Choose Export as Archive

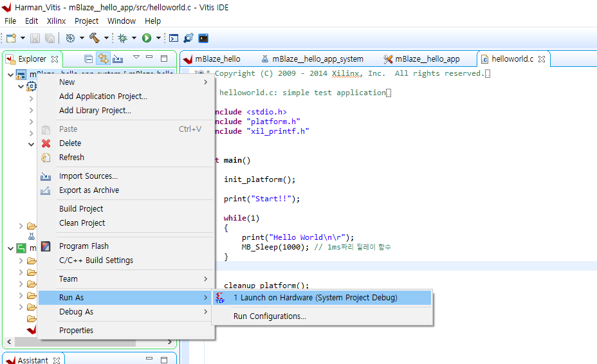(125, 190)
